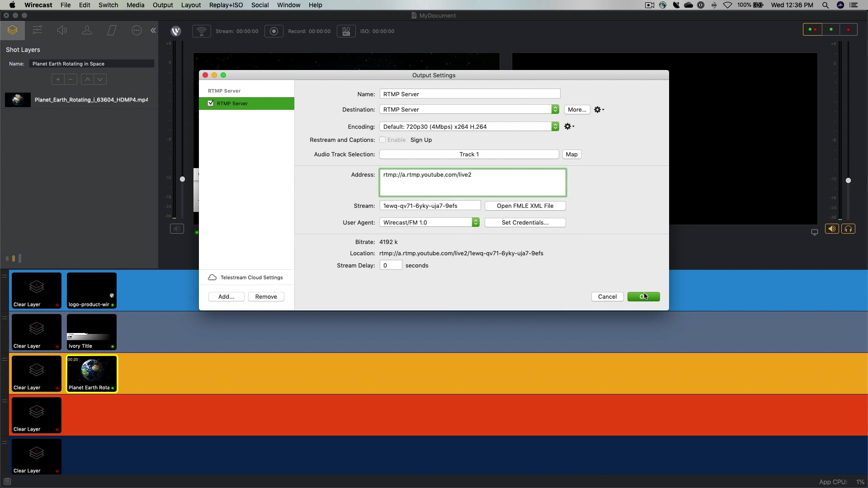Move shot layer down arrow
This screenshot has height=488, width=868.
tap(100, 80)
